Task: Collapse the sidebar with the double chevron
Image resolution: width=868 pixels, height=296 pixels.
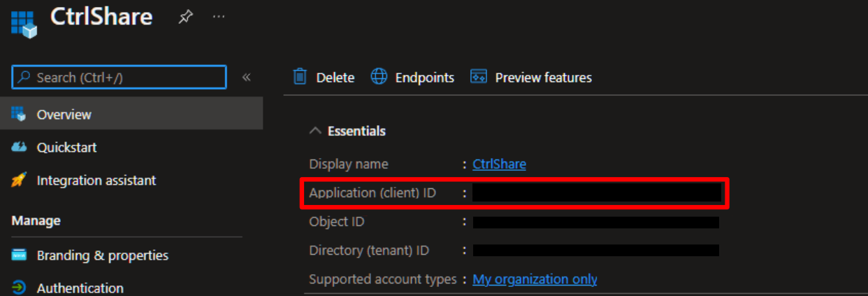Action: 246,77
